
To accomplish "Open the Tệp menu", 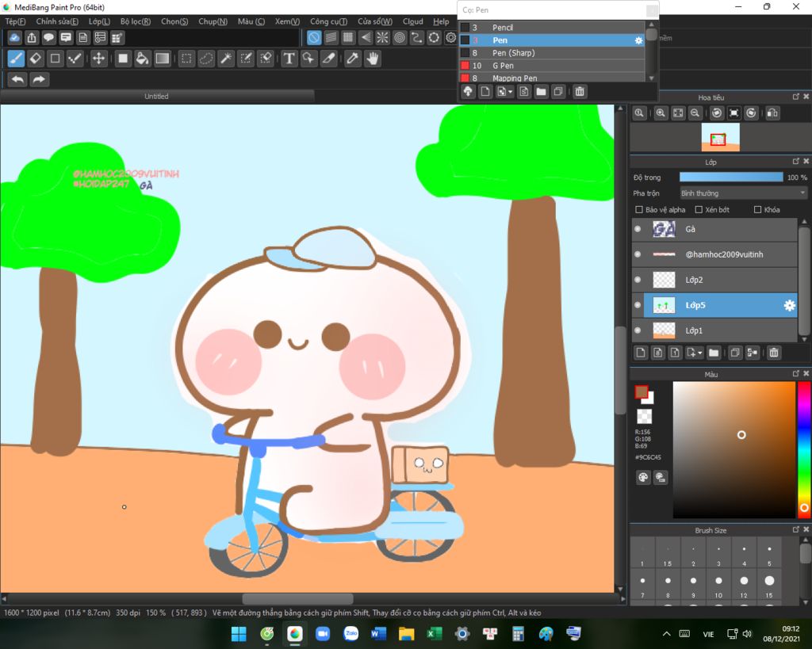I will coord(15,21).
